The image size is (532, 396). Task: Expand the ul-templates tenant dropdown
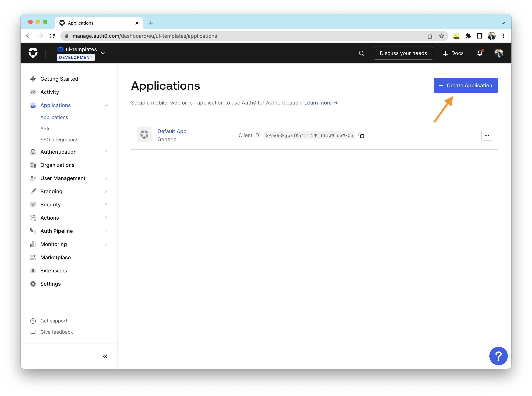pyautogui.click(x=103, y=53)
